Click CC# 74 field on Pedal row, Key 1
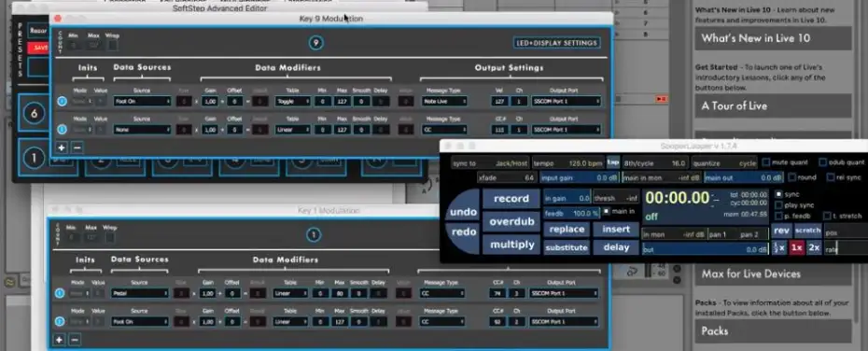 point(497,293)
